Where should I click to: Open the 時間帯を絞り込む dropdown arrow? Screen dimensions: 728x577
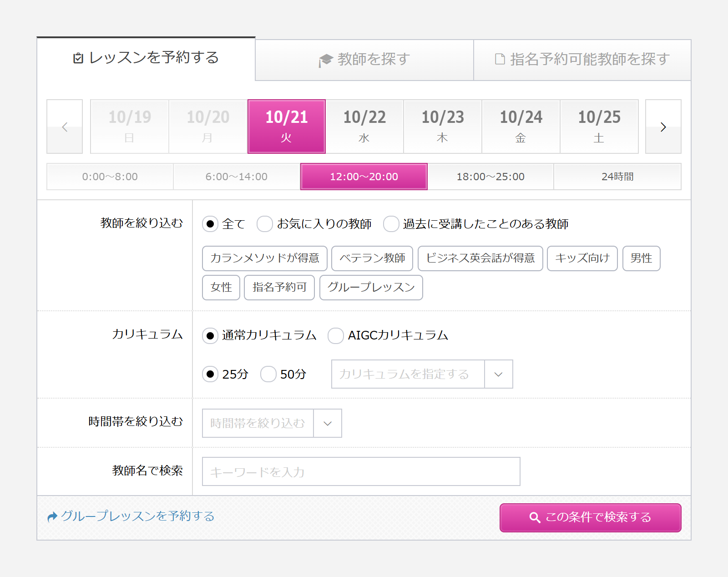(328, 423)
